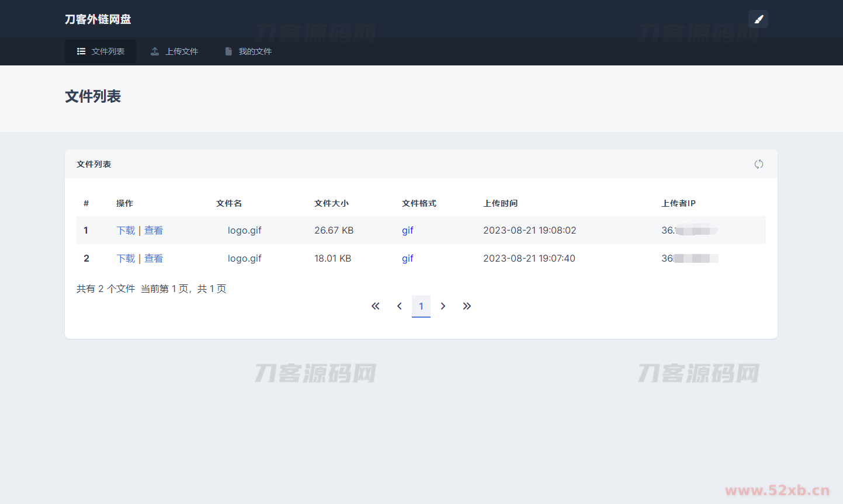Switch to the 我的文件 tab
The height and width of the screenshot is (504, 843).
coord(248,51)
